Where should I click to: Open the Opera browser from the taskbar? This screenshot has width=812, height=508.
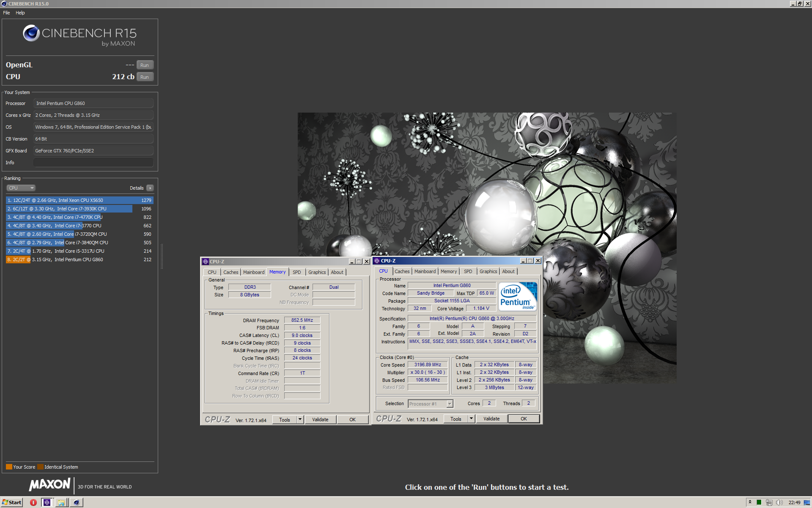(x=33, y=502)
